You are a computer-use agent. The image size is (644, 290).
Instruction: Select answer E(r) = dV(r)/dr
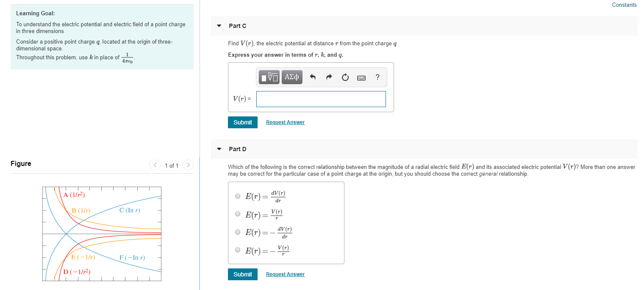coord(238,196)
